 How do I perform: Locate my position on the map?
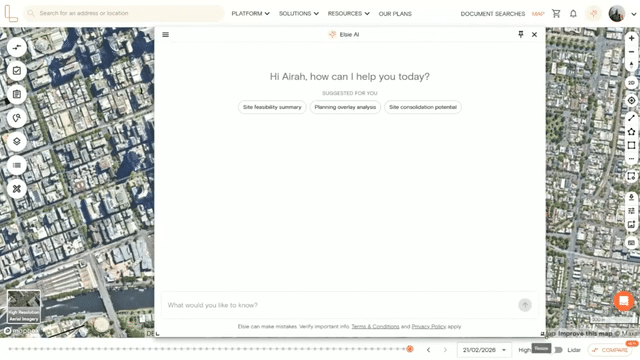click(631, 100)
